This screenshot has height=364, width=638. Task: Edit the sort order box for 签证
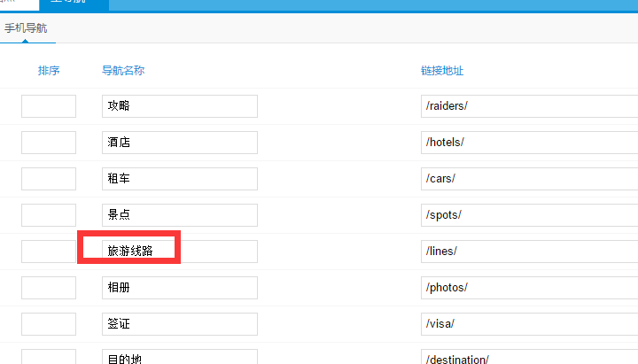click(49, 324)
